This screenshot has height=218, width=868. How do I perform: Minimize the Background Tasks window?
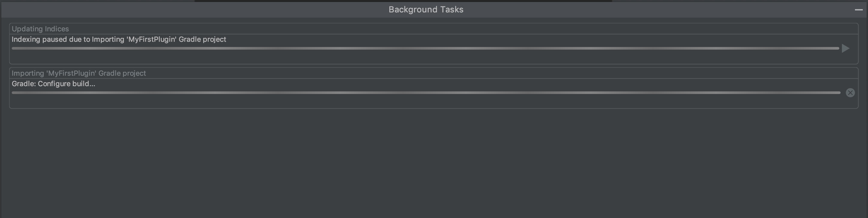(859, 10)
